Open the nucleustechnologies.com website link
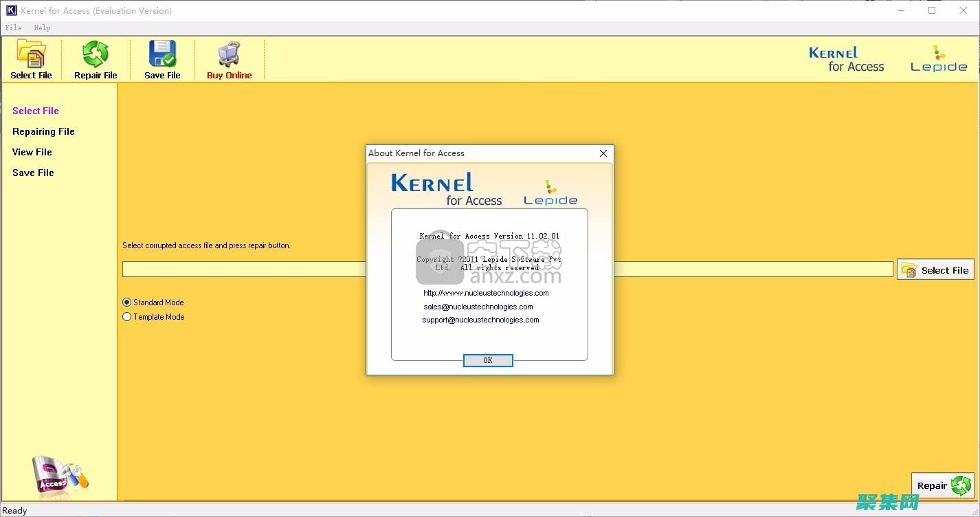This screenshot has height=517, width=980. pos(486,293)
